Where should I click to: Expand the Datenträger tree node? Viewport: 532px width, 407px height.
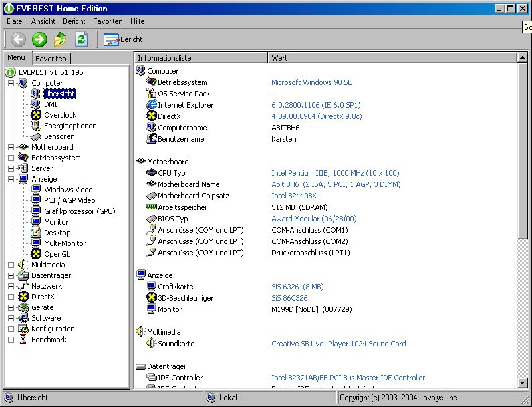[x=11, y=276]
